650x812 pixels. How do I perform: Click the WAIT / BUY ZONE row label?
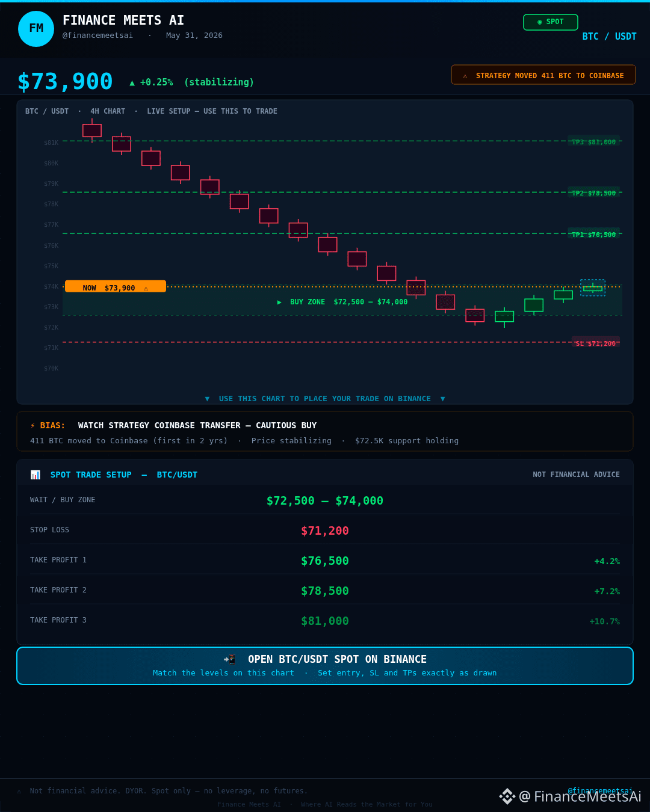coord(63,500)
